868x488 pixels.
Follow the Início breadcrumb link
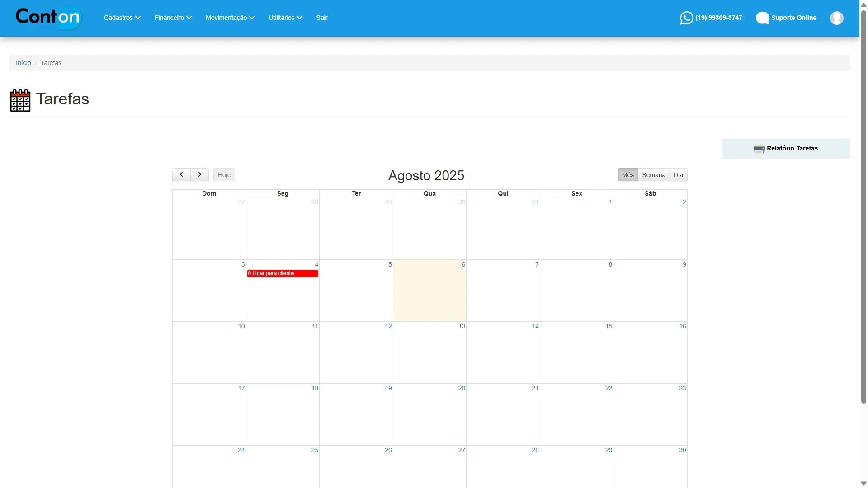point(23,63)
